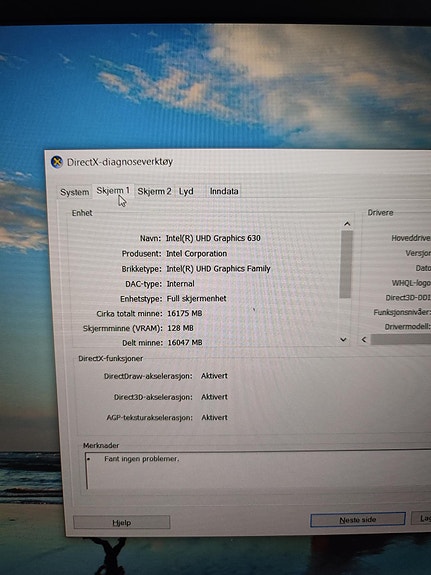Click the DirectX diagnostic tool title icon
Screen dimensions: 431x575
56,162
